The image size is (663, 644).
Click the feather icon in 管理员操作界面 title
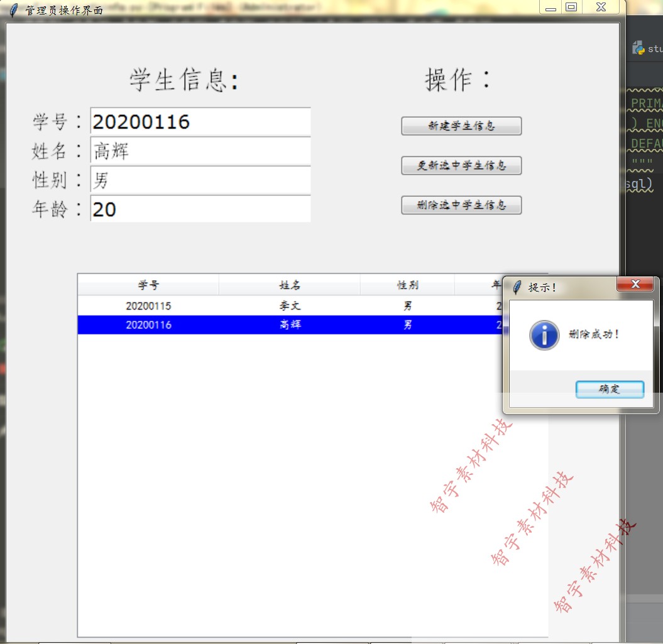[14, 10]
